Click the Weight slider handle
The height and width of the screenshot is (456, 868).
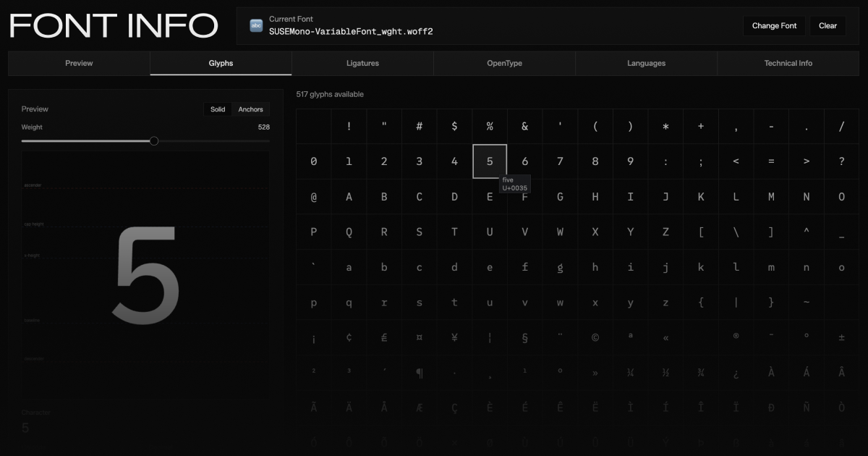click(154, 141)
